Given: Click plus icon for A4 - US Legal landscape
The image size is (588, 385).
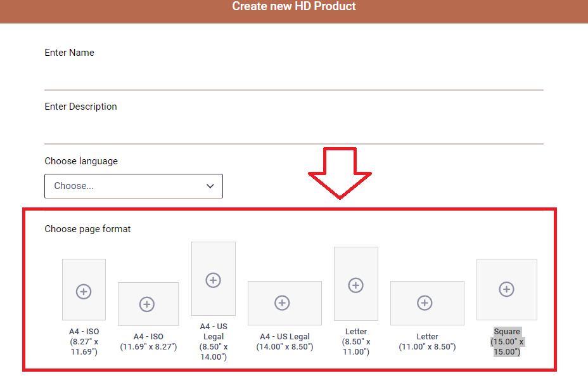Looking at the screenshot, I should pos(282,303).
